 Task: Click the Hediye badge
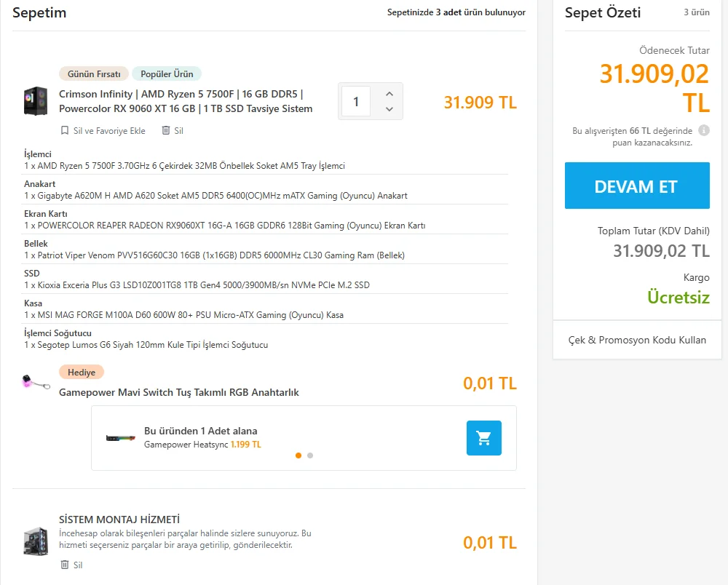point(82,372)
